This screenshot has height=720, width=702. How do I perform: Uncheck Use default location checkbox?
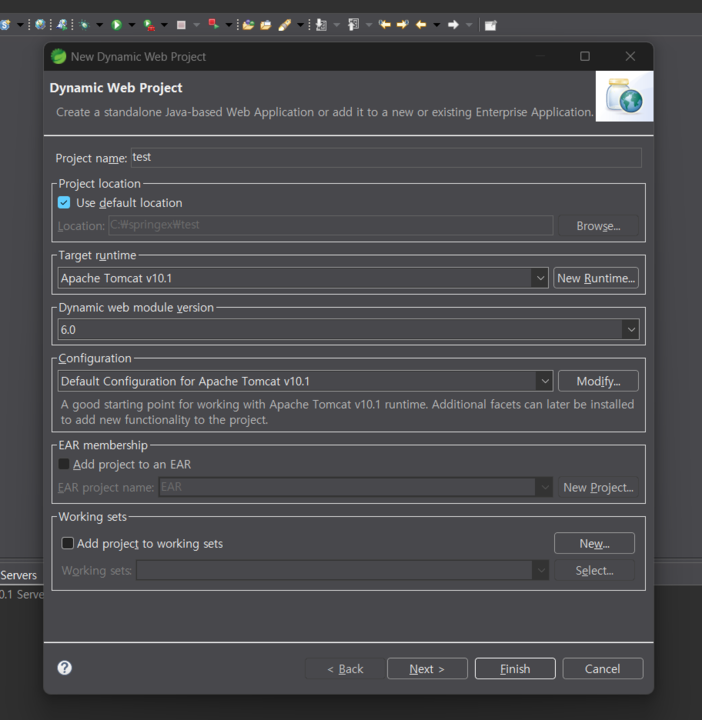[x=64, y=202]
